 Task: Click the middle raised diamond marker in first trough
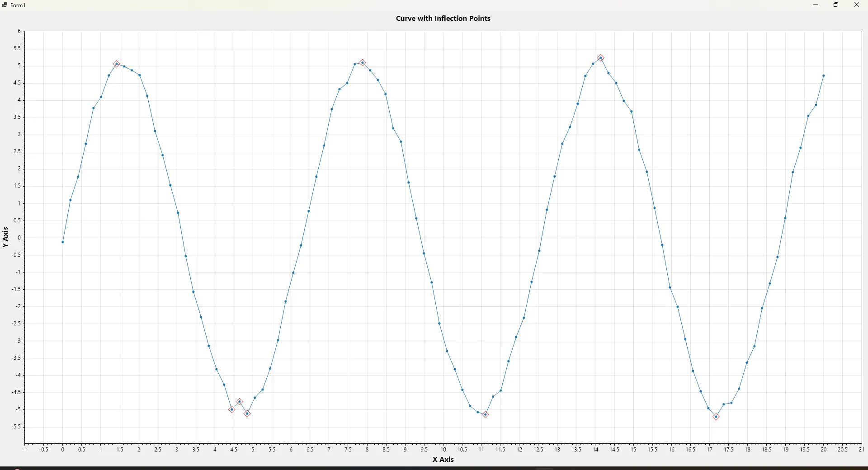click(240, 402)
